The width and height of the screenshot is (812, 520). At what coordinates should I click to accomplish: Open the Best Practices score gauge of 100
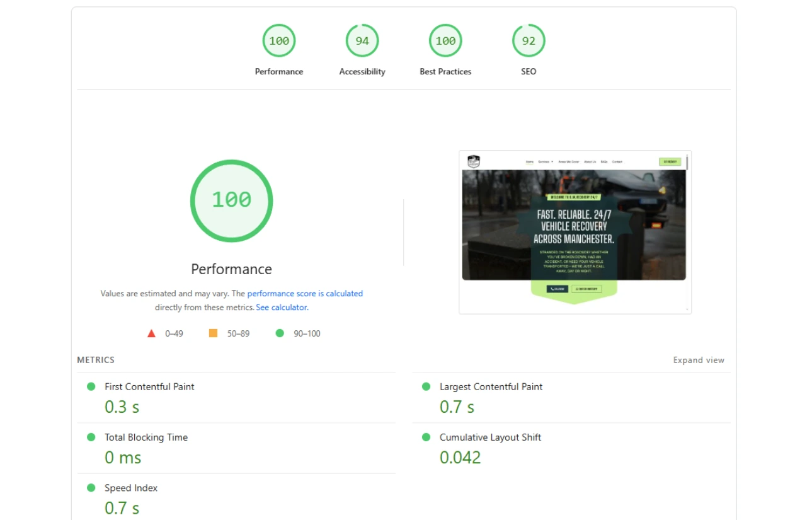click(x=445, y=41)
